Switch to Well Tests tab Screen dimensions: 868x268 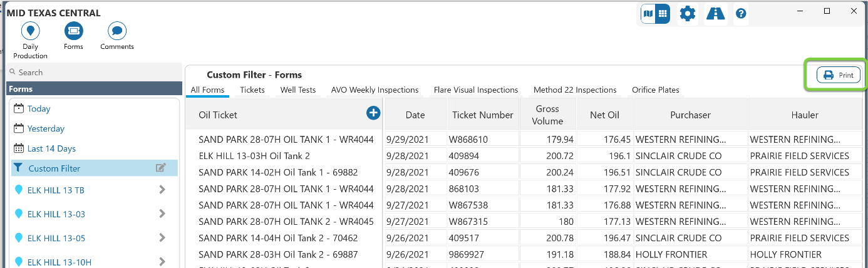[x=297, y=90]
